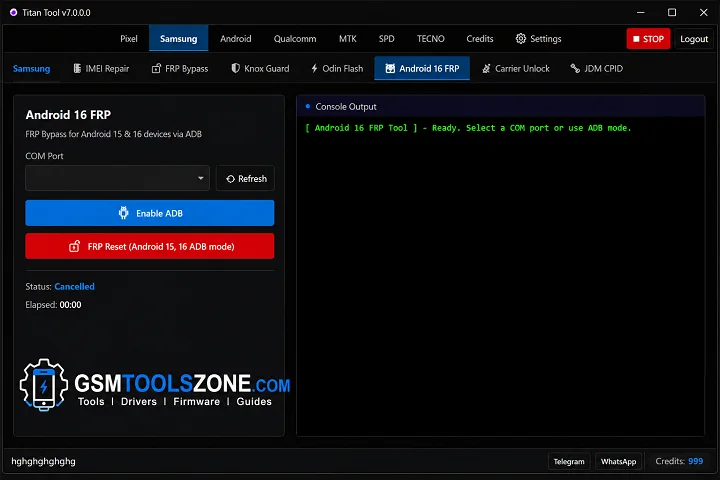The height and width of the screenshot is (480, 720).
Task: Click the Android 16 FRP tab icon
Action: (390, 68)
